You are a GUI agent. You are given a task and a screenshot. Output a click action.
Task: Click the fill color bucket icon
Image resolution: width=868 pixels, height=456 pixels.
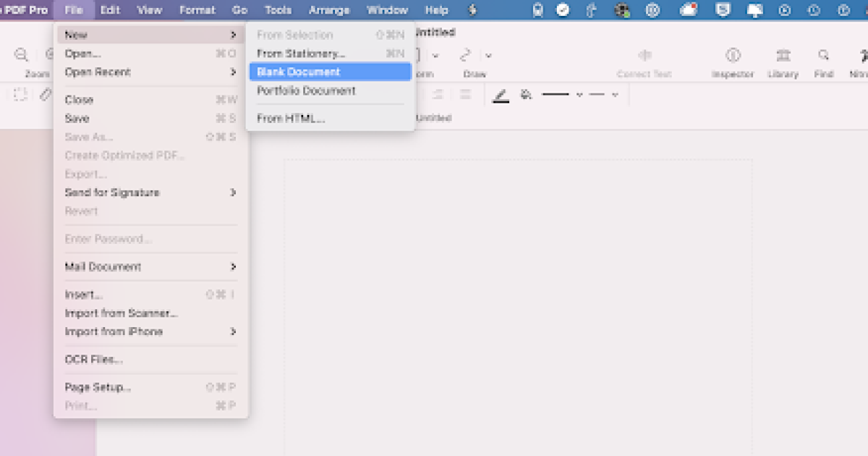click(525, 94)
